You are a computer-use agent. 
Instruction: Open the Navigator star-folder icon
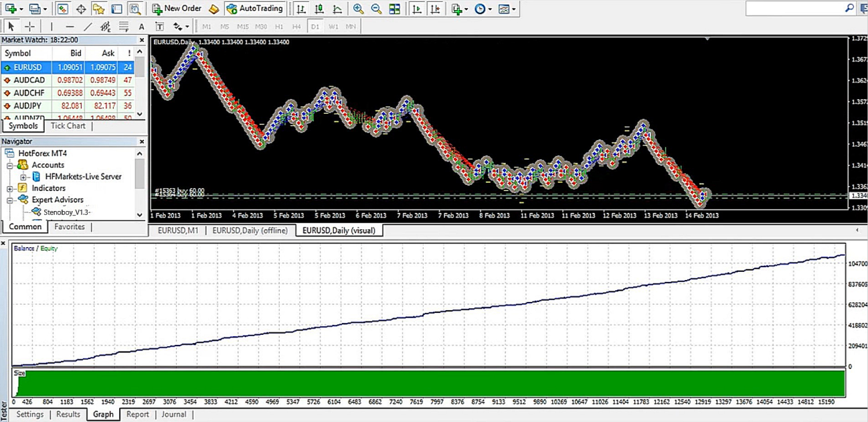click(x=98, y=9)
